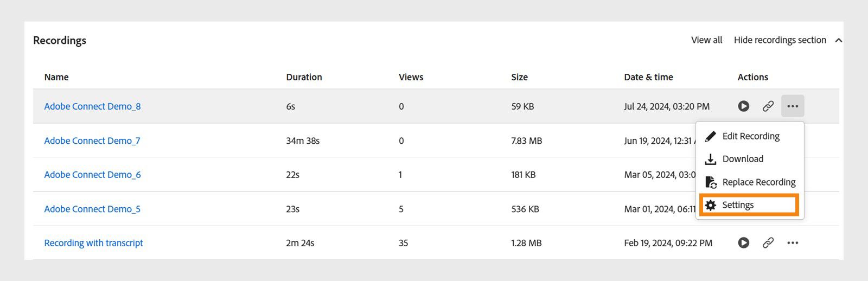Viewport: 868px width, 281px height.
Task: Collapse recordings section with chevron arrow
Action: point(838,40)
